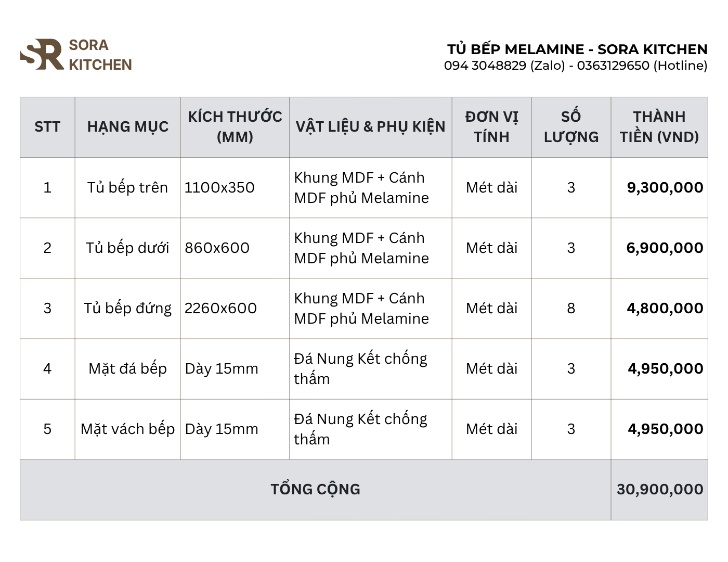The width and height of the screenshot is (728, 562).
Task: Select the ĐƠN VỊ TÍNH column header
Action: coord(491,127)
